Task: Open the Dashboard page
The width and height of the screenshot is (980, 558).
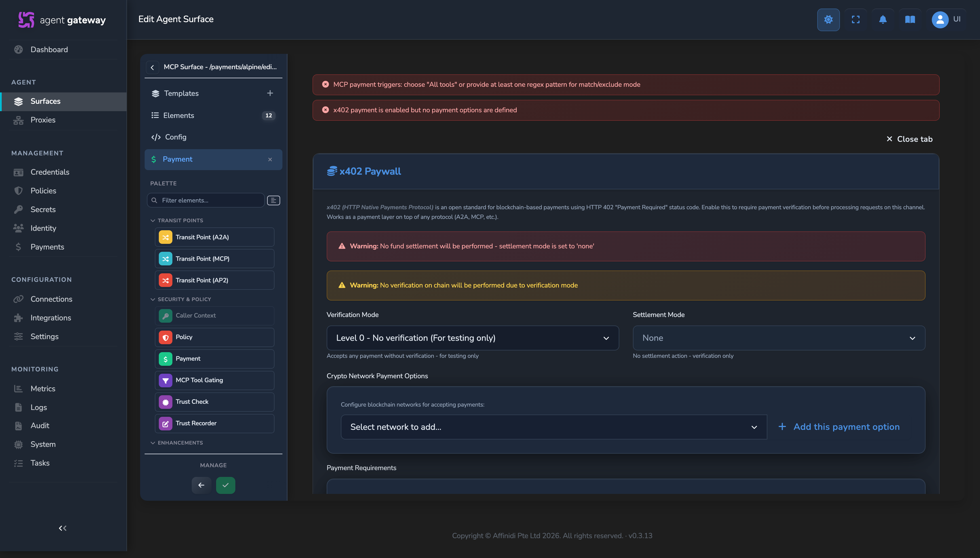Action: 49,49
